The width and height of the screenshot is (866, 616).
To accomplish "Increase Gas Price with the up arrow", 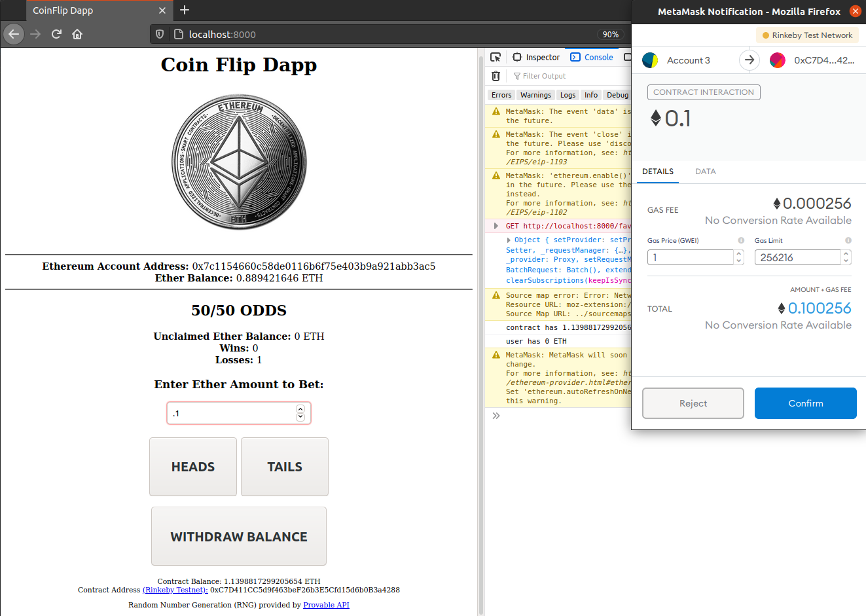I will 739,254.
